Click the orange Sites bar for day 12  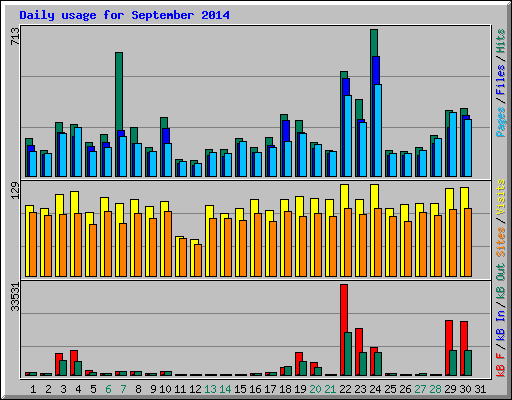pos(198,260)
